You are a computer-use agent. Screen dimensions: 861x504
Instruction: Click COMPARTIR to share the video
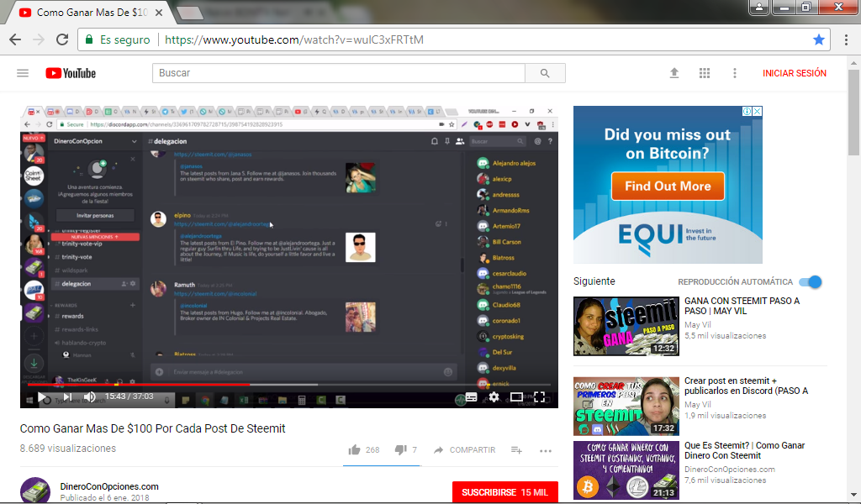(464, 450)
